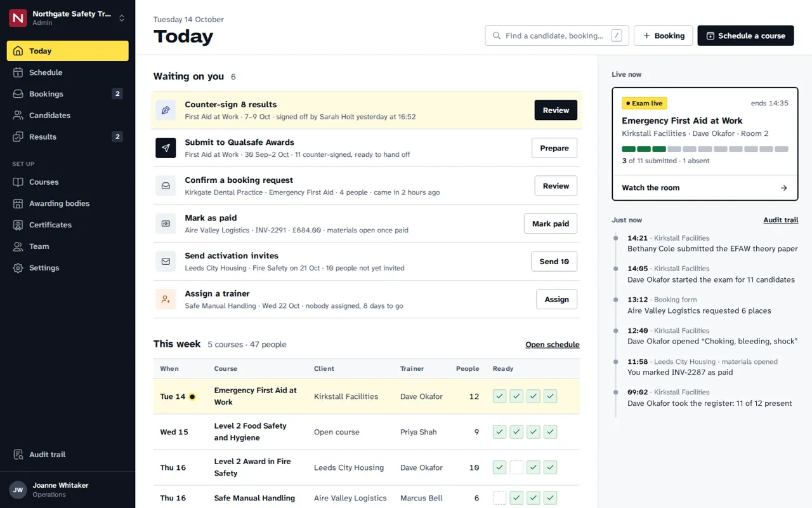Click the envelope icon beside Send activation invites

pos(166,262)
